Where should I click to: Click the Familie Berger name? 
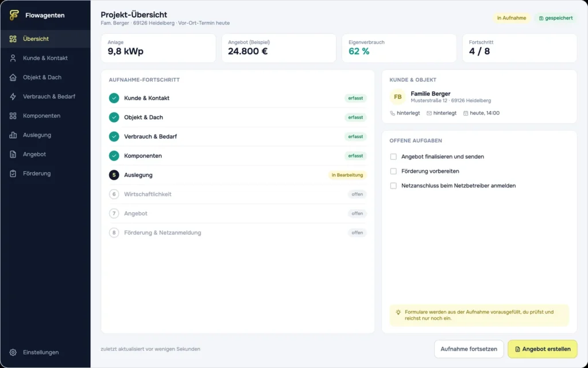pos(431,94)
